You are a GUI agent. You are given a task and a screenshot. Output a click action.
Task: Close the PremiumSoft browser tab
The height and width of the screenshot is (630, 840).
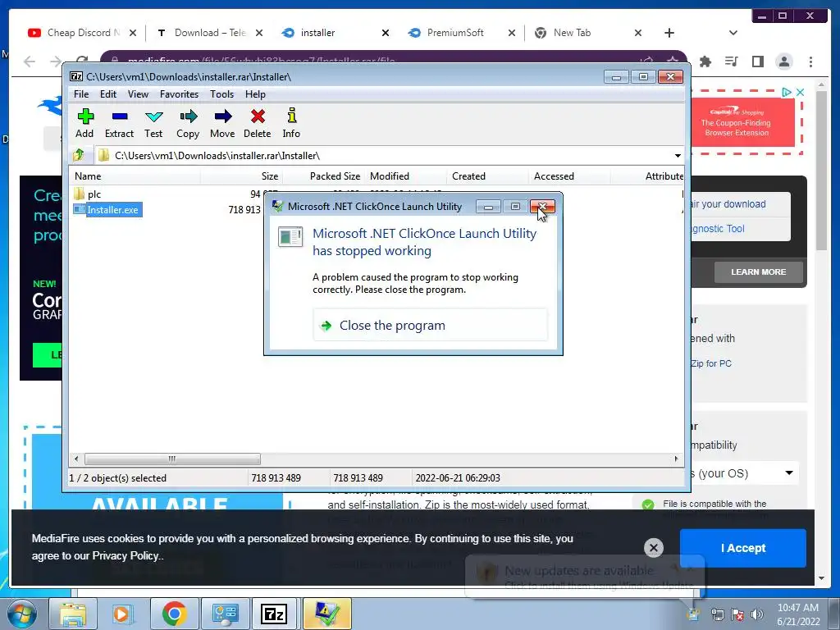(x=512, y=33)
